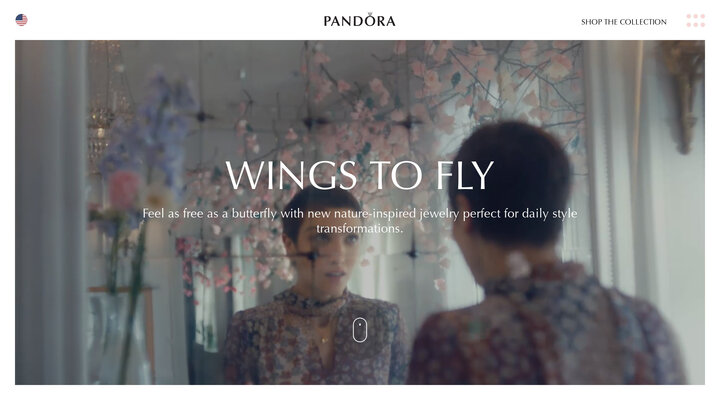Click the WINGS TO FLY headline
The width and height of the screenshot is (720, 400).
pos(360,175)
